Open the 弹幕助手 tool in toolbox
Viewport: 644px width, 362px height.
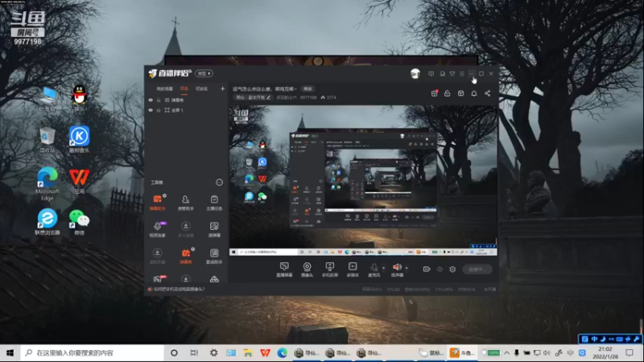(157, 203)
